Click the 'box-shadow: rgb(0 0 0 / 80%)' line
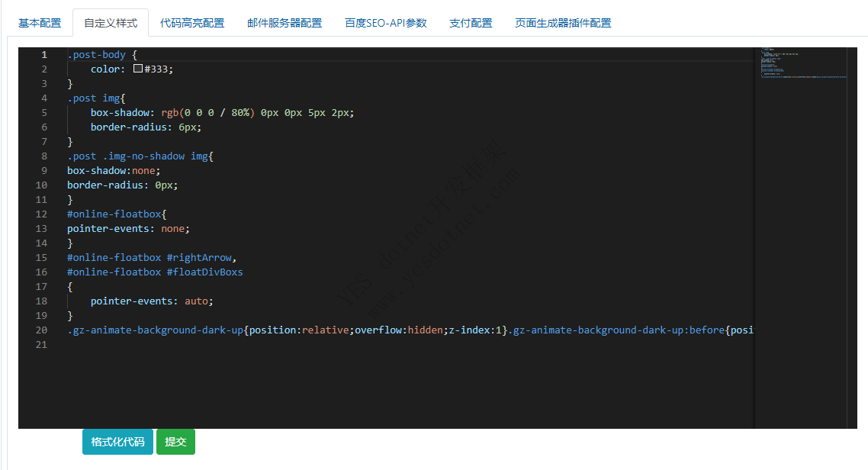868x470 pixels. click(222, 112)
